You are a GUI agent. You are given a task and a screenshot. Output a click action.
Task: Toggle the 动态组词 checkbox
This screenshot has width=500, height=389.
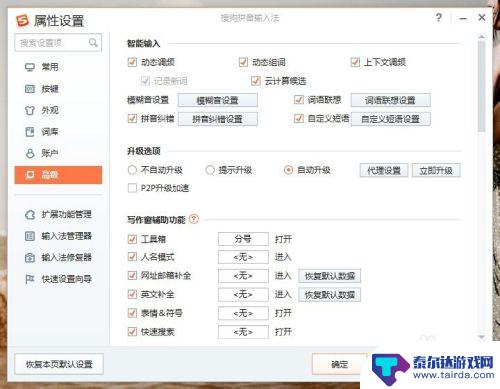point(243,62)
